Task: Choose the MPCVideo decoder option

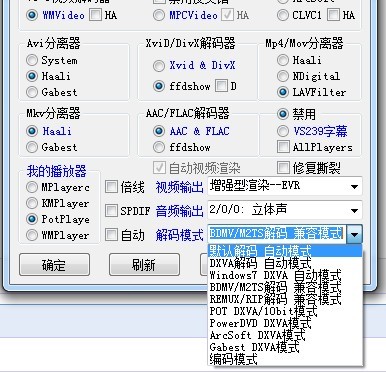Action: (x=159, y=15)
